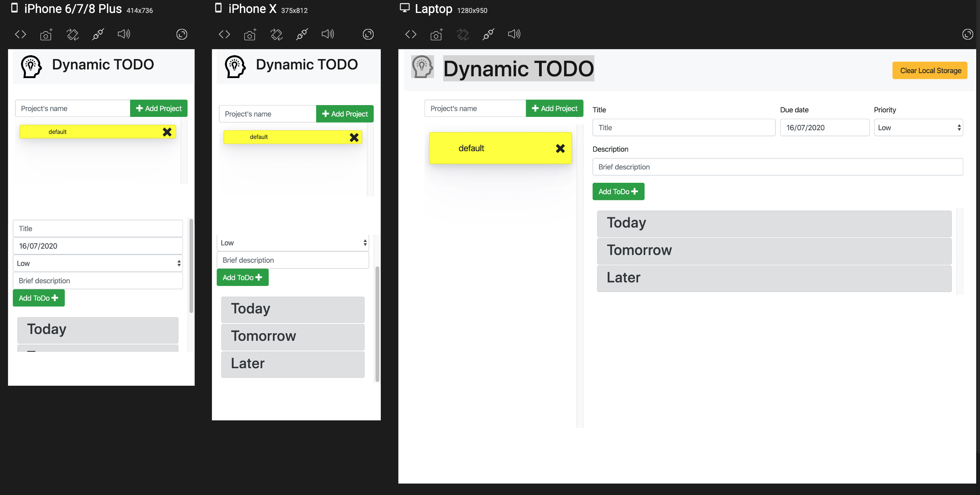Click Add Project button in iPhone X view
Screen dimensions: 980x495
pos(345,114)
